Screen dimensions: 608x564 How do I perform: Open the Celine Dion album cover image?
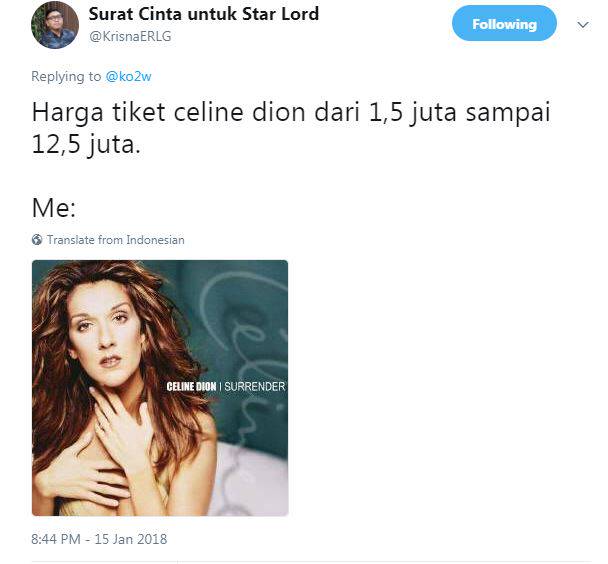point(160,388)
